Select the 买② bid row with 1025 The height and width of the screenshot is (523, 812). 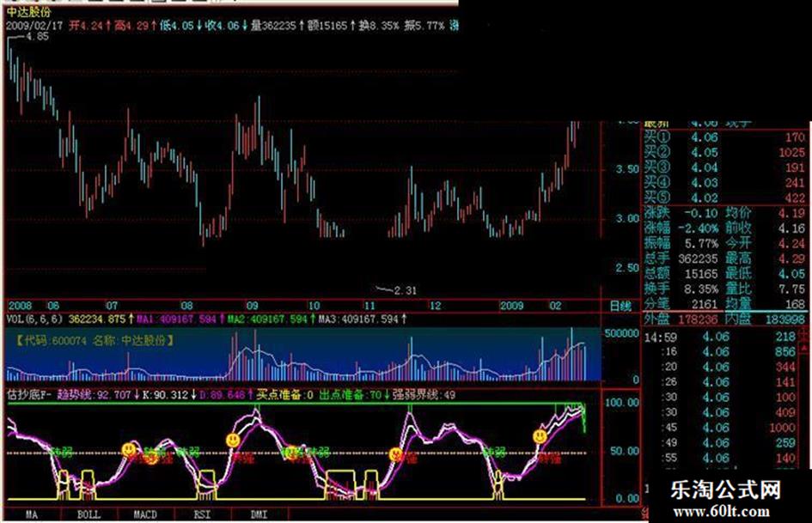point(725,153)
